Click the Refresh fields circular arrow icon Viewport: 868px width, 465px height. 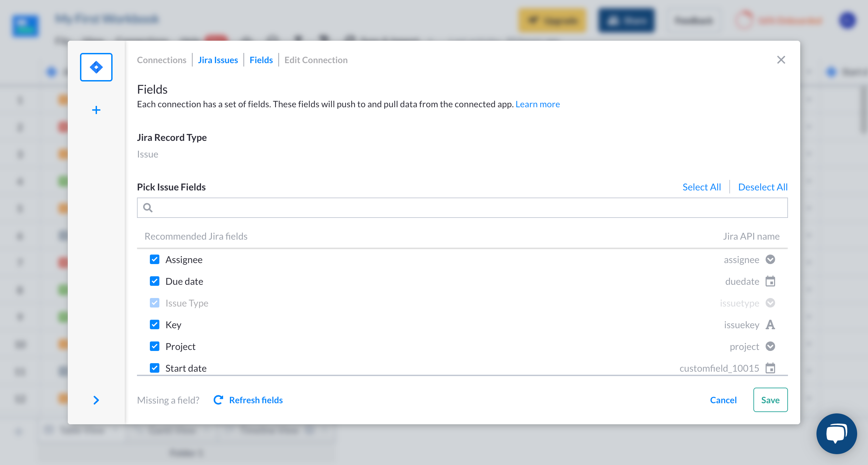coord(218,400)
